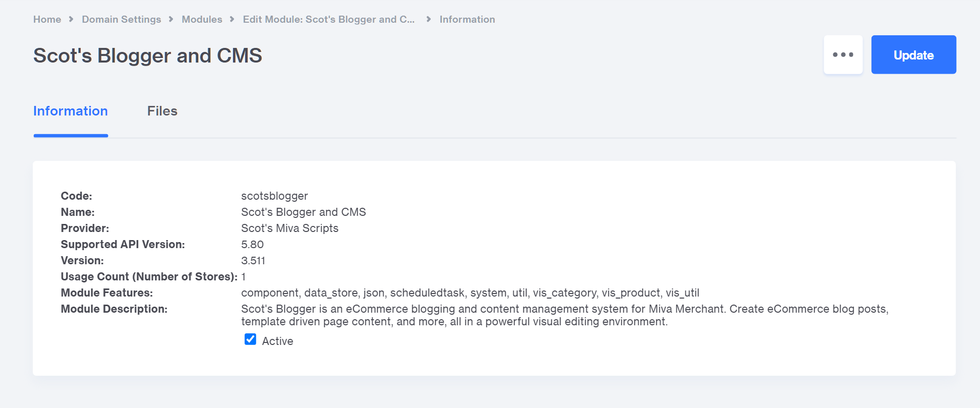Click the Scot's Blogger and CMS page heading

coord(147,55)
